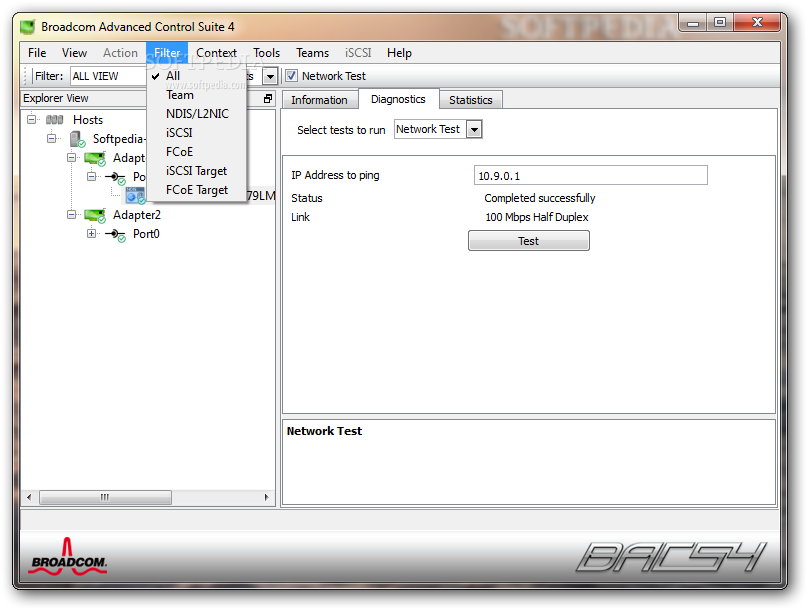808x610 pixels.
Task: Choose FCoE Target filter option
Action: click(196, 190)
